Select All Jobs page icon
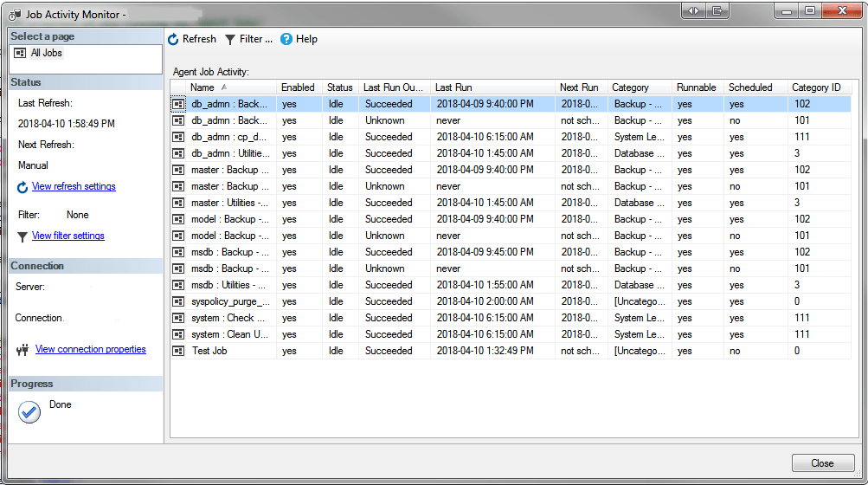 [x=20, y=53]
